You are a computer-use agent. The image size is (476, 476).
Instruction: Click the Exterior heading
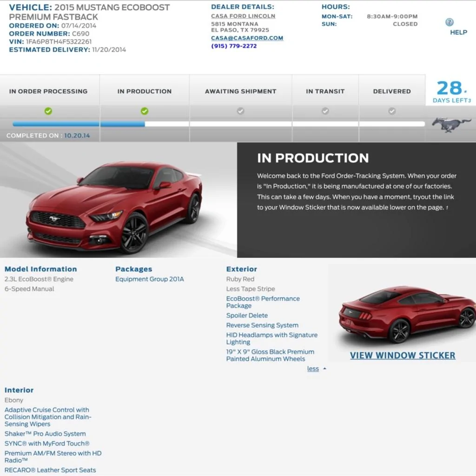coord(242,269)
